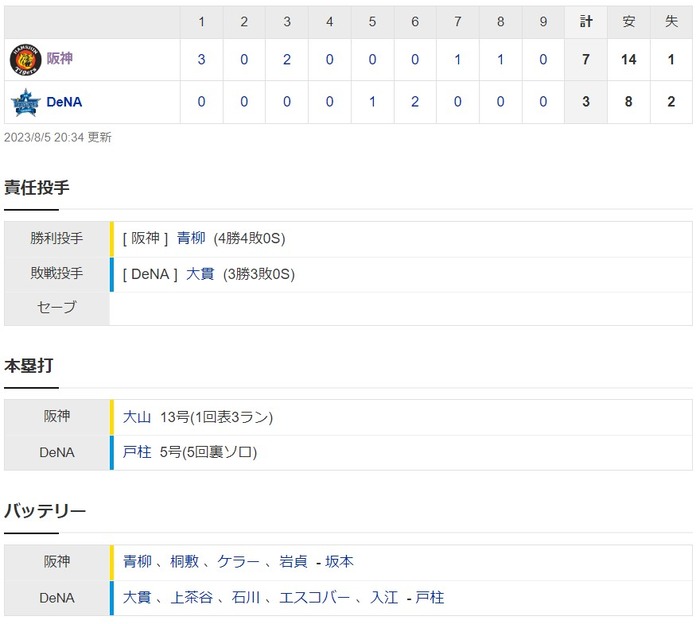Click DeNA's 6th inning score 2
This screenshot has width=700, height=624.
[x=414, y=102]
